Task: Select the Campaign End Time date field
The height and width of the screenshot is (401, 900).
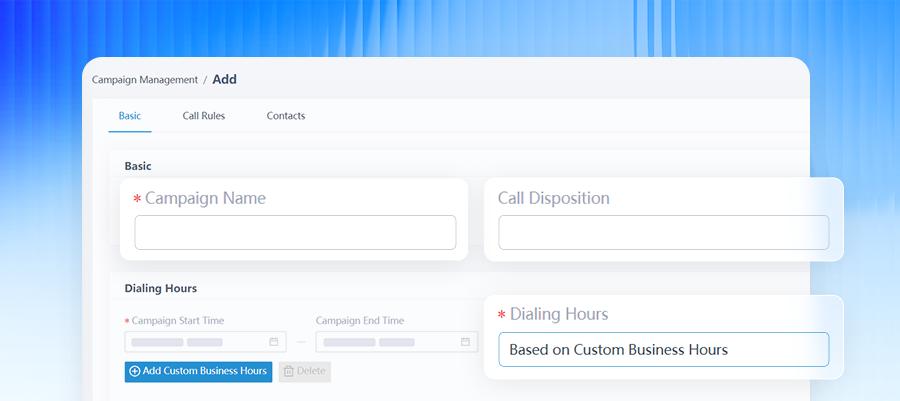Action: point(397,342)
